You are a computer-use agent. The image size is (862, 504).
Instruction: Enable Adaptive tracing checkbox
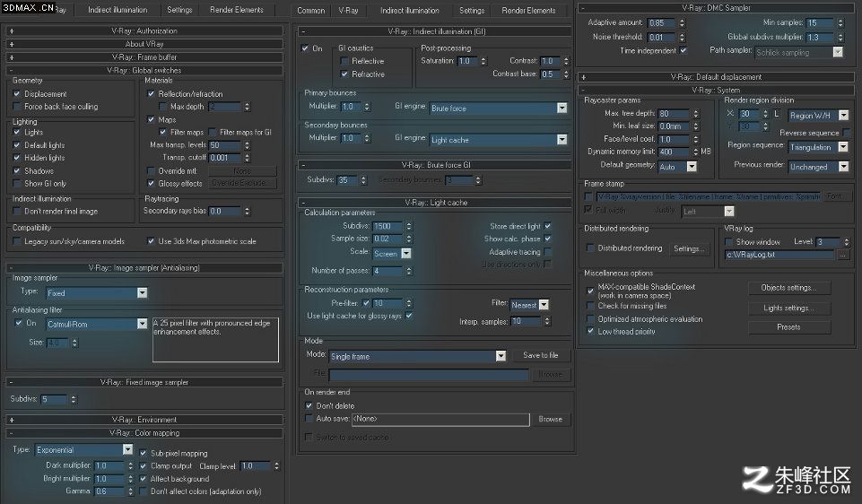click(547, 252)
